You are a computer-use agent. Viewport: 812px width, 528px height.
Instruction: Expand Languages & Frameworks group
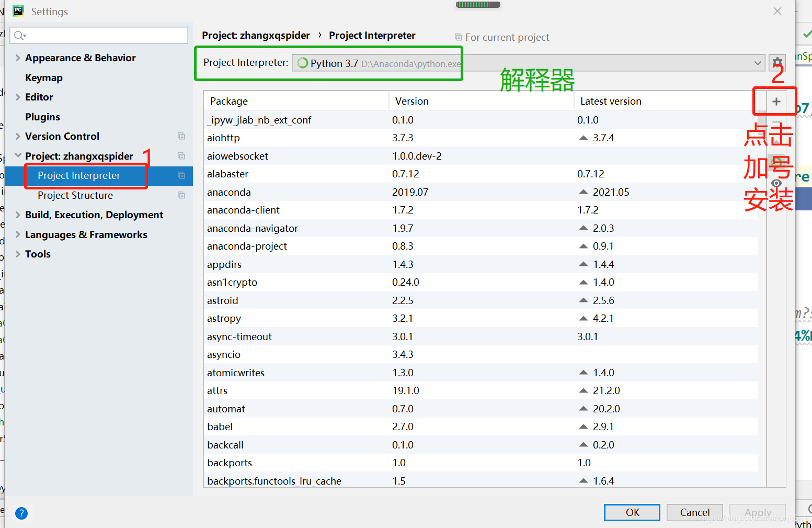(18, 234)
